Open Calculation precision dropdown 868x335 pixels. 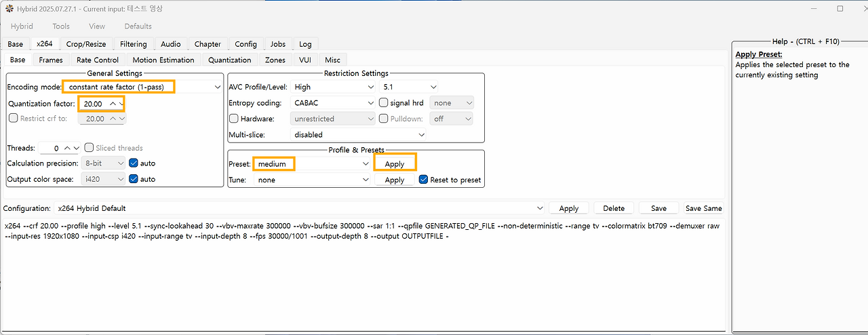point(104,163)
